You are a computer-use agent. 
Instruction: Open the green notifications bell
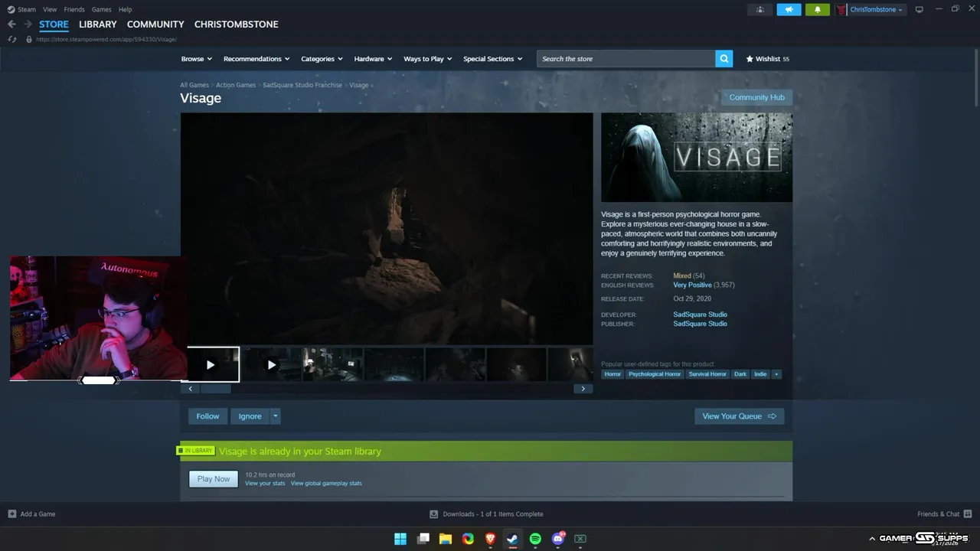tap(818, 10)
